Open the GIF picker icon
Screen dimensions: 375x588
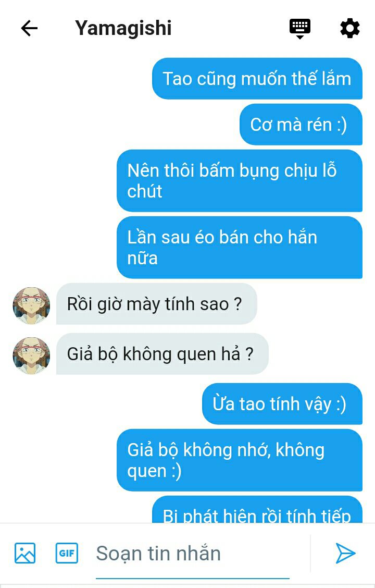tap(67, 553)
